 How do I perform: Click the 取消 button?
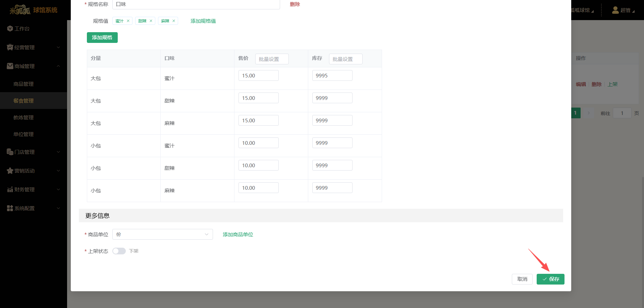click(522, 279)
